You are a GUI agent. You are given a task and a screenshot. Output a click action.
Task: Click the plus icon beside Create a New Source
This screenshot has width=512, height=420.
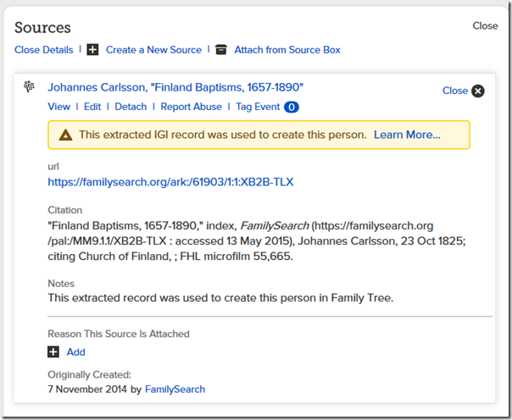(92, 50)
